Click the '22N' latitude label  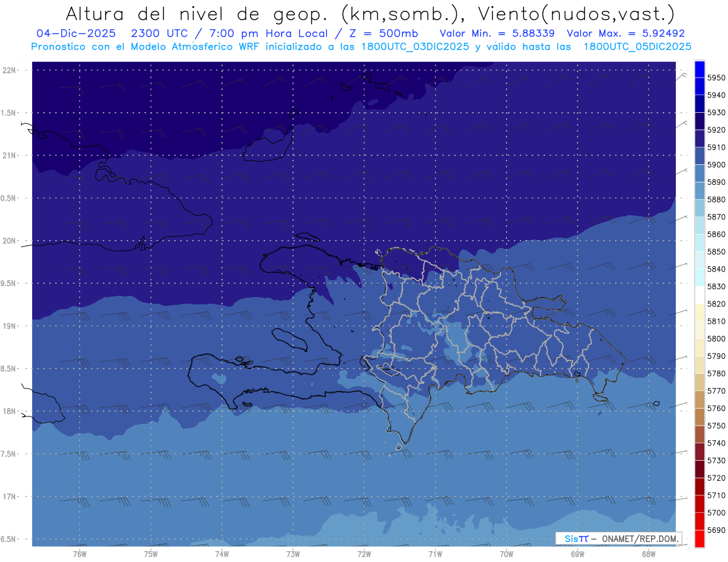click(10, 70)
